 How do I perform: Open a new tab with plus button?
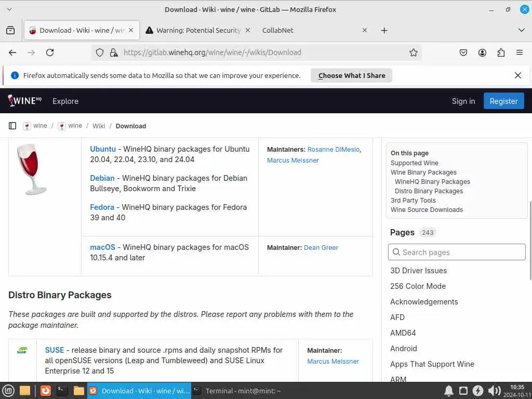pyautogui.click(x=384, y=31)
